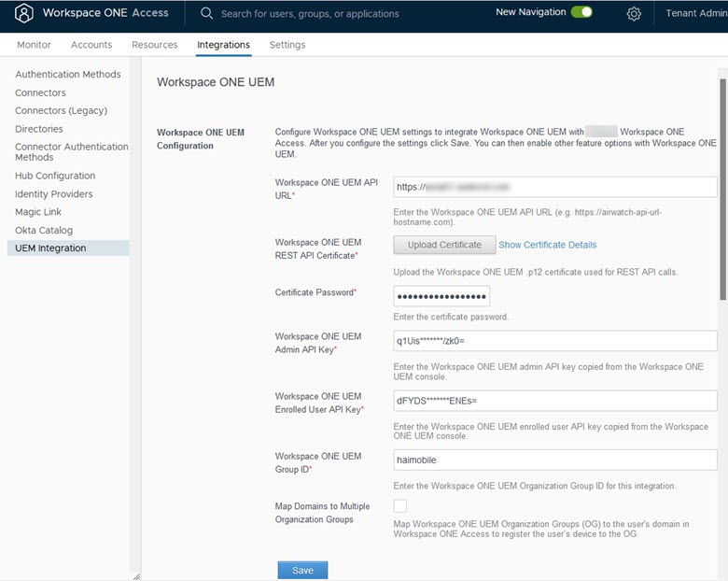Click the Workspace ONE UEM Configuration section label

click(x=201, y=139)
